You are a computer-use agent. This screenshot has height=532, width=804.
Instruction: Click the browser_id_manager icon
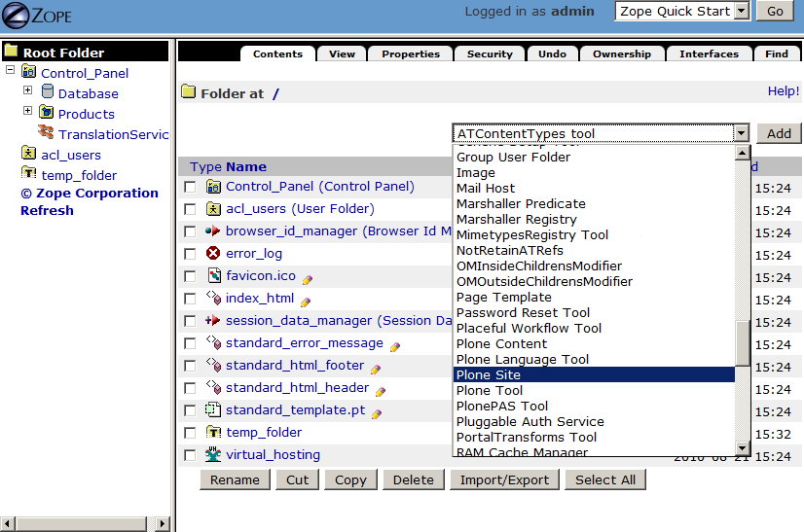[x=213, y=231]
